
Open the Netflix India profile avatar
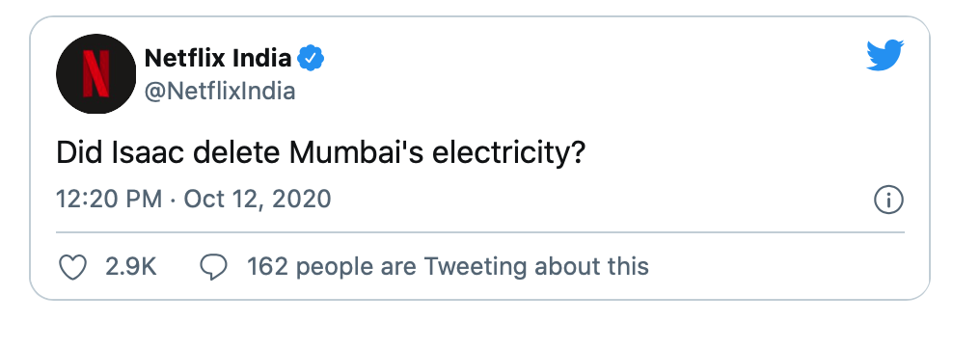(95, 73)
